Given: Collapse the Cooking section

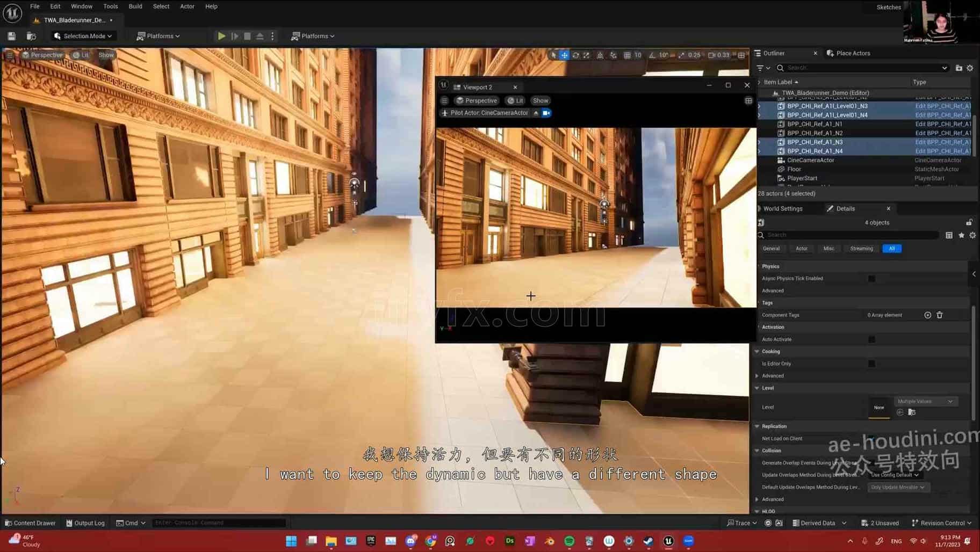Looking at the screenshot, I should [757, 352].
